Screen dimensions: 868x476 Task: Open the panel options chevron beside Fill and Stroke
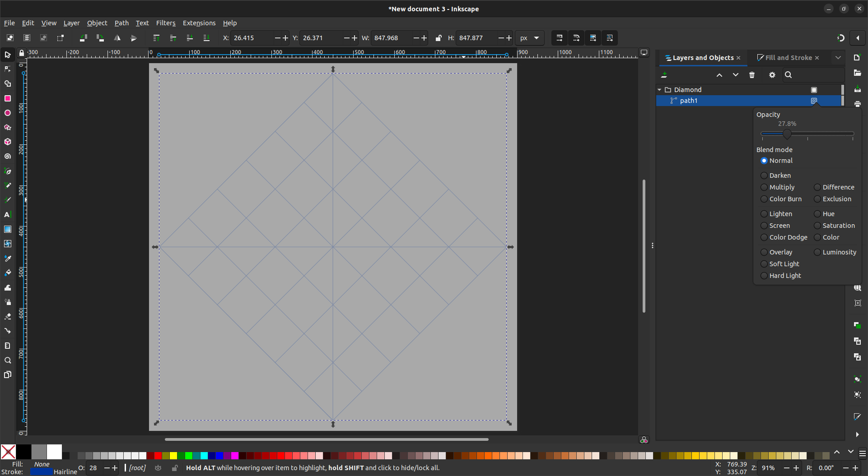[x=839, y=57]
